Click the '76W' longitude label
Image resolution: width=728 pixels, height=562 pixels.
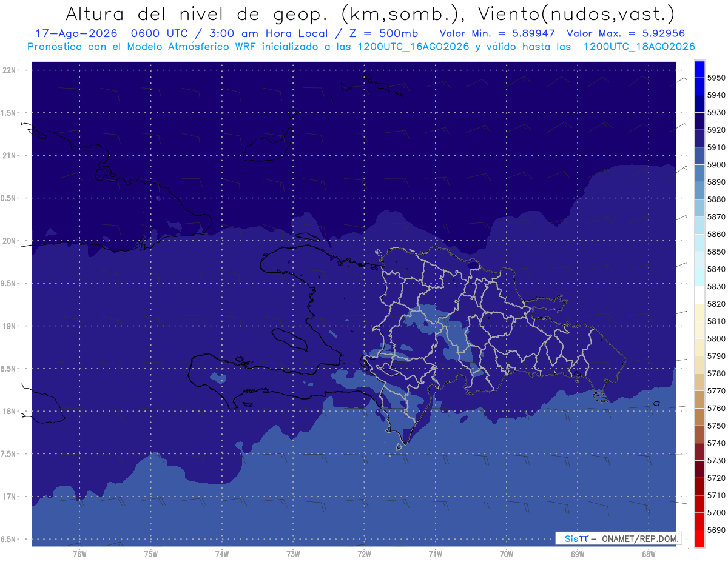[x=79, y=554]
